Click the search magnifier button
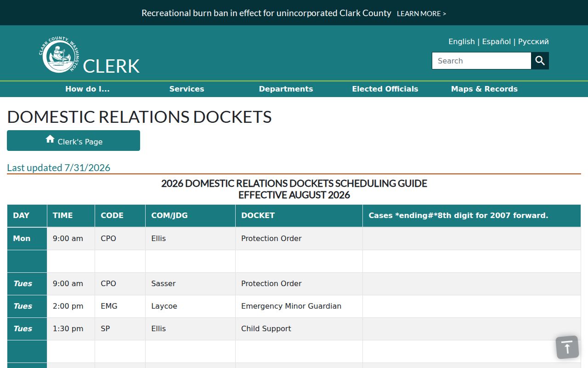This screenshot has width=588, height=368. point(540,61)
